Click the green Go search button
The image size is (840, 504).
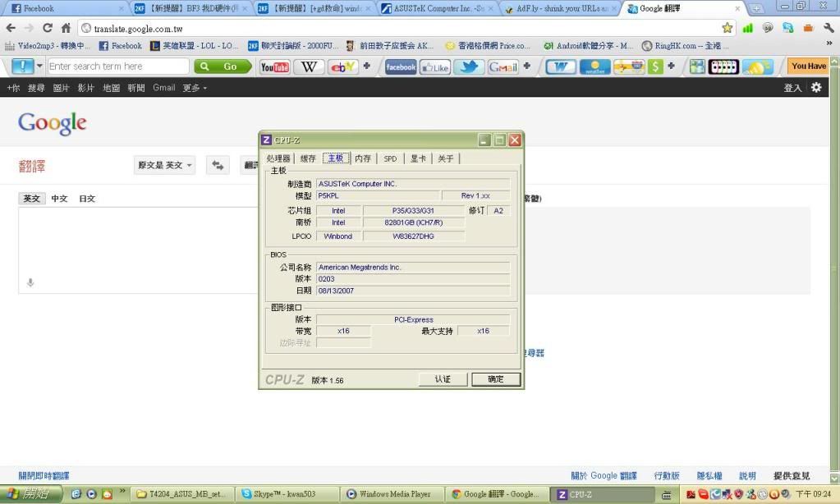click(223, 66)
